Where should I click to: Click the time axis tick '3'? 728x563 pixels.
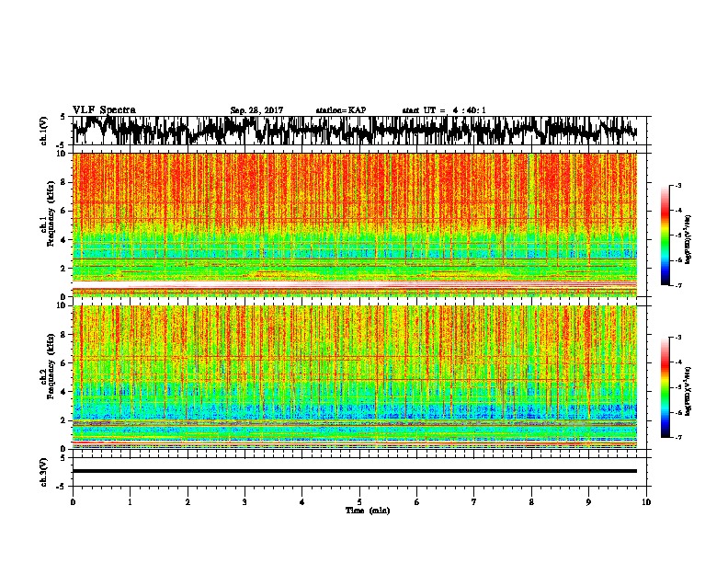click(245, 502)
